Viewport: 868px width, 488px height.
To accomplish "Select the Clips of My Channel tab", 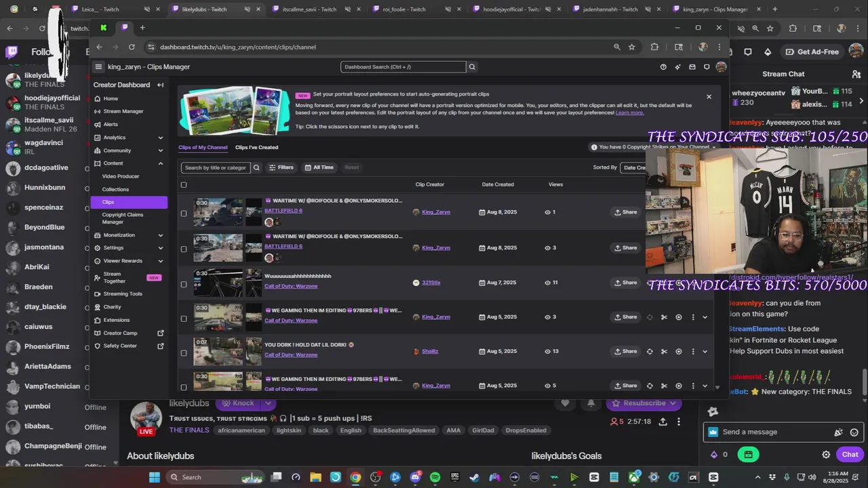I will point(203,147).
